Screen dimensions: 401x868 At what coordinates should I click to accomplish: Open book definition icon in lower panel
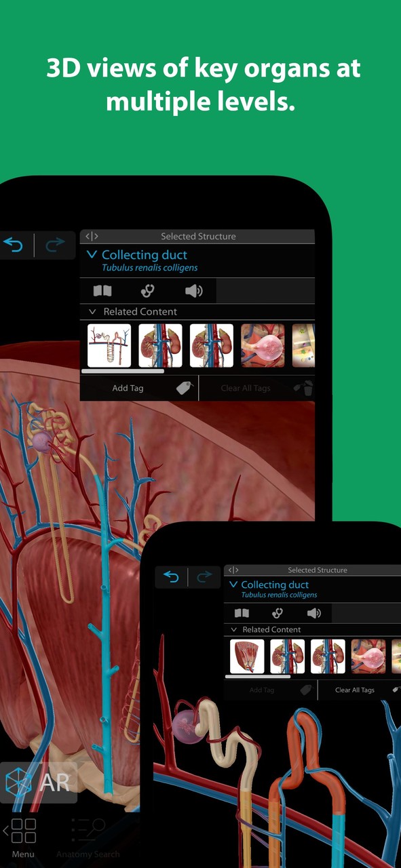[x=241, y=613]
